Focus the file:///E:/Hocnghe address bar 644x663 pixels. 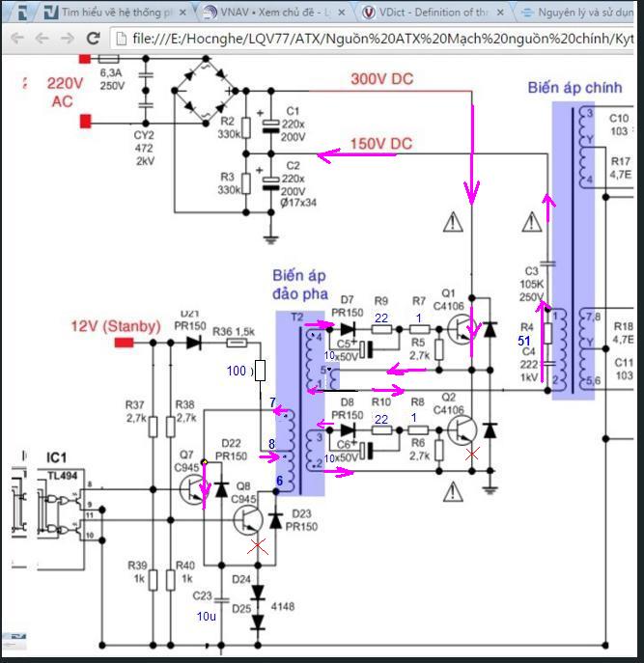click(373, 39)
